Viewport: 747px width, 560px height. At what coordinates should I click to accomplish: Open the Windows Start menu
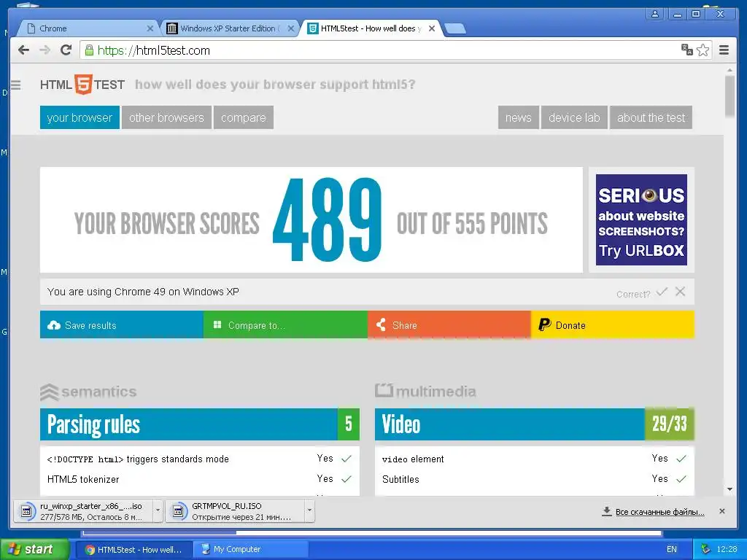34,549
